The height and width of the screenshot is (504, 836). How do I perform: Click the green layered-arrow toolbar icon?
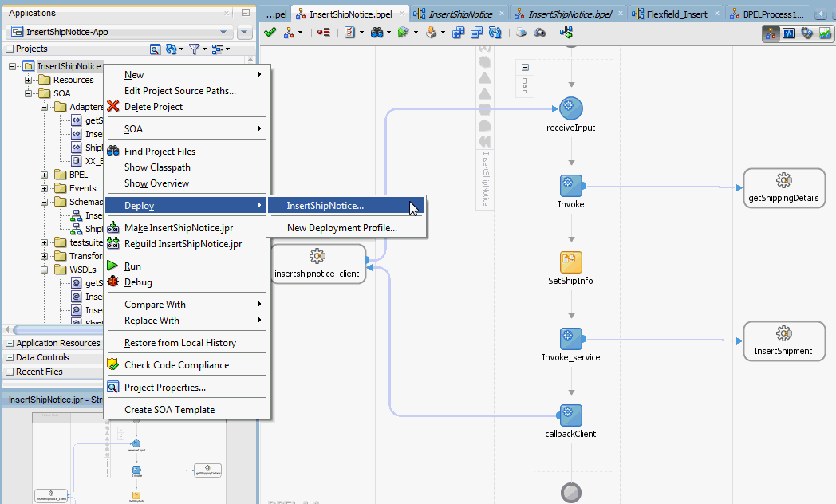[x=404, y=33]
